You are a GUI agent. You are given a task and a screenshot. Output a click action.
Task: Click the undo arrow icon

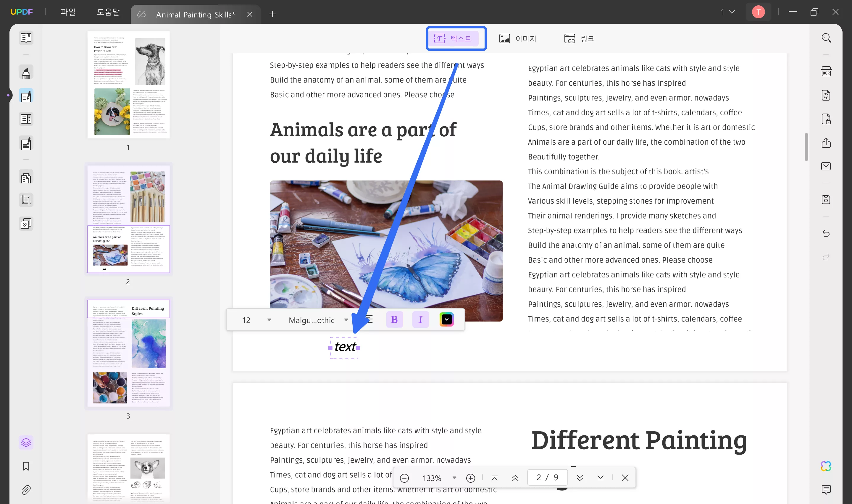827,233
